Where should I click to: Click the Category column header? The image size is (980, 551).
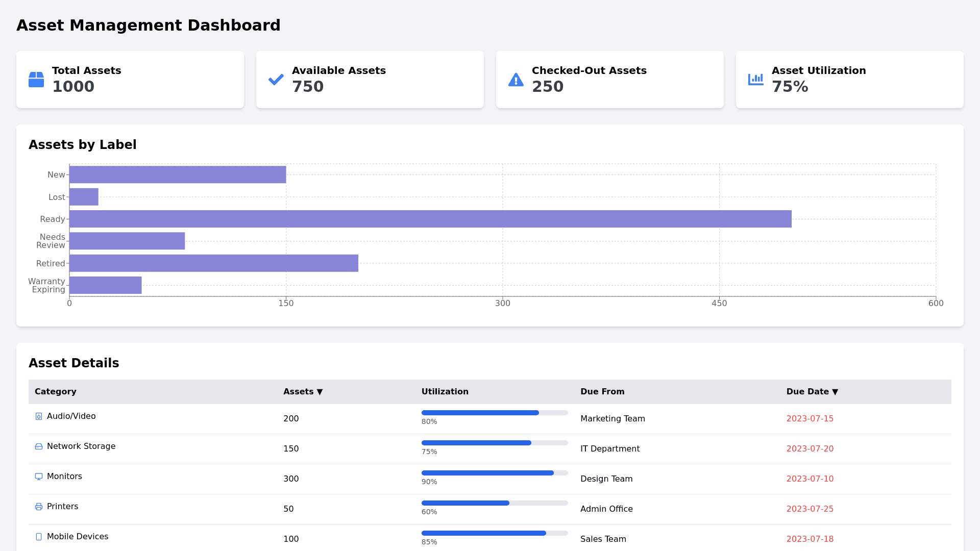point(55,392)
